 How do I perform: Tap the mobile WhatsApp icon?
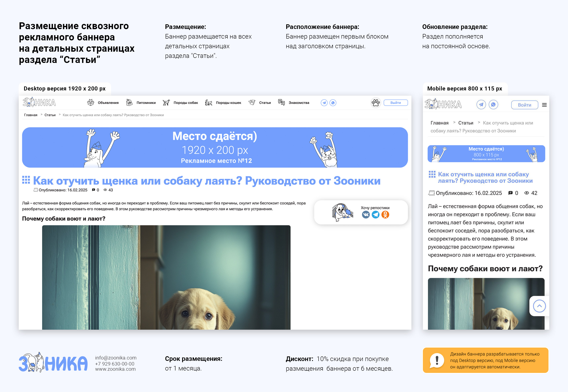493,105
